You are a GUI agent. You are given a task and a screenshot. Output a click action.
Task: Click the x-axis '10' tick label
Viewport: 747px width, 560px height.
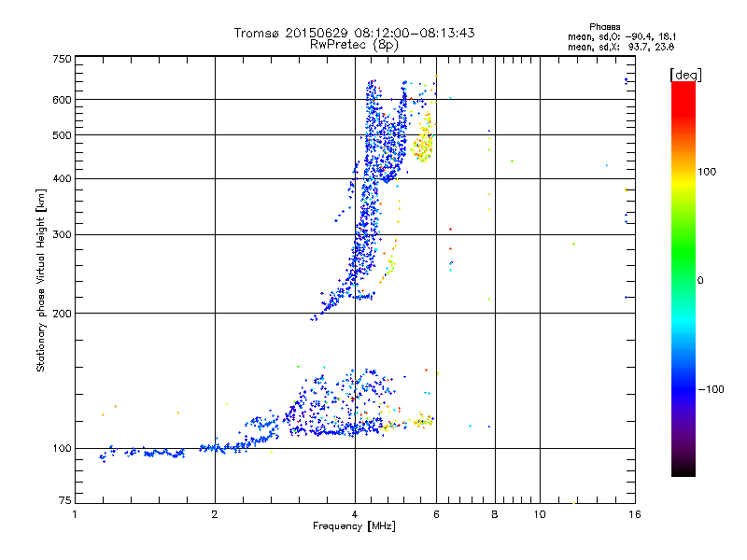click(x=540, y=514)
